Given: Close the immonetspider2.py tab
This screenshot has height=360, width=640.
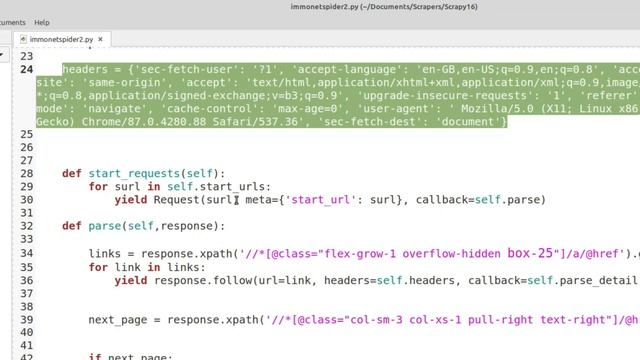Looking at the screenshot, I should pos(100,39).
